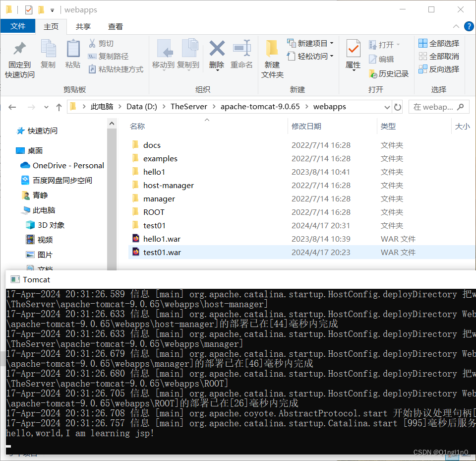476x461 pixels.
Task: Click the Paste Shortcut icon
Action: [92, 69]
